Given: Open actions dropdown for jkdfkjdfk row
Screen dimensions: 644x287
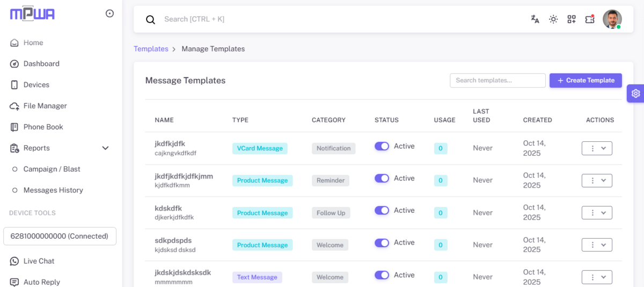Looking at the screenshot, I should [x=597, y=148].
